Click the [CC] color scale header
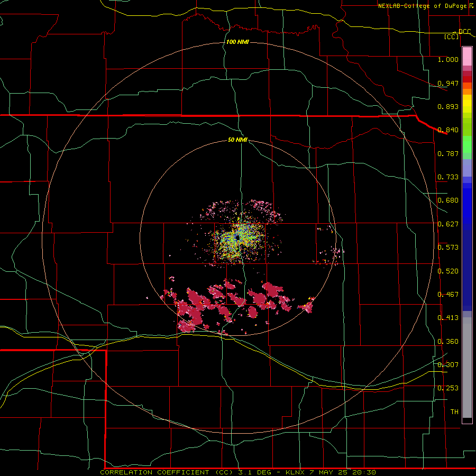476x476 pixels. click(452, 36)
